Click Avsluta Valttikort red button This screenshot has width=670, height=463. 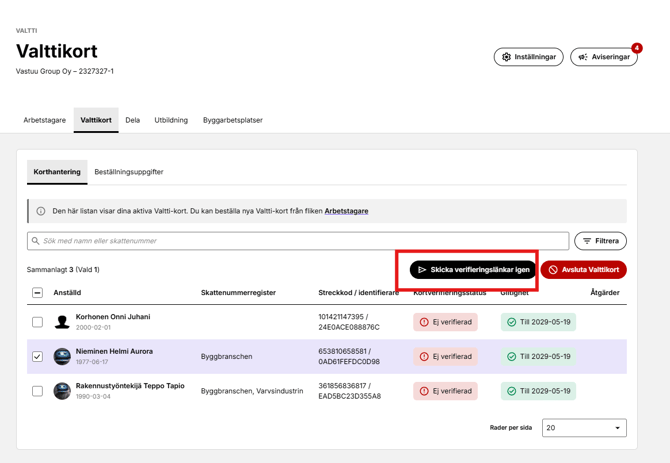point(584,270)
